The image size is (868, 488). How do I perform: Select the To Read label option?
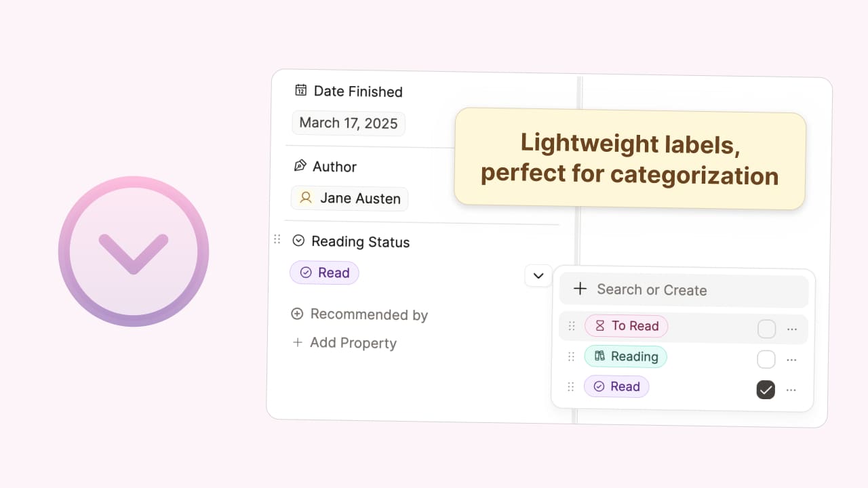626,326
